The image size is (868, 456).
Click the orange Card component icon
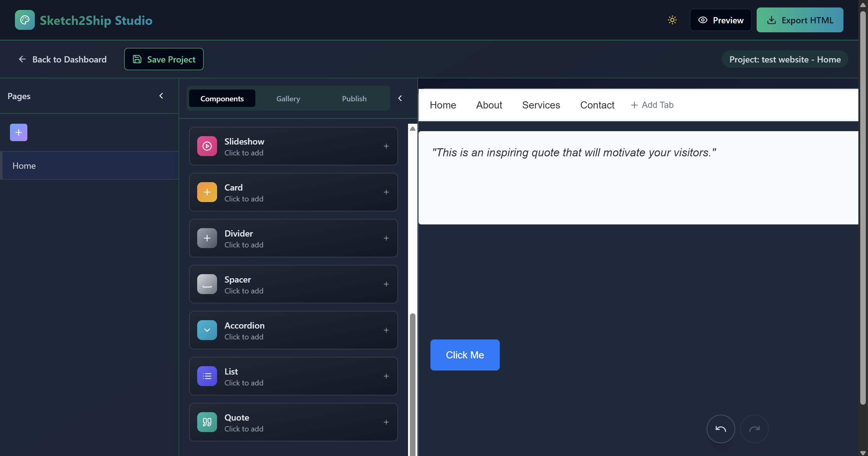point(207,192)
